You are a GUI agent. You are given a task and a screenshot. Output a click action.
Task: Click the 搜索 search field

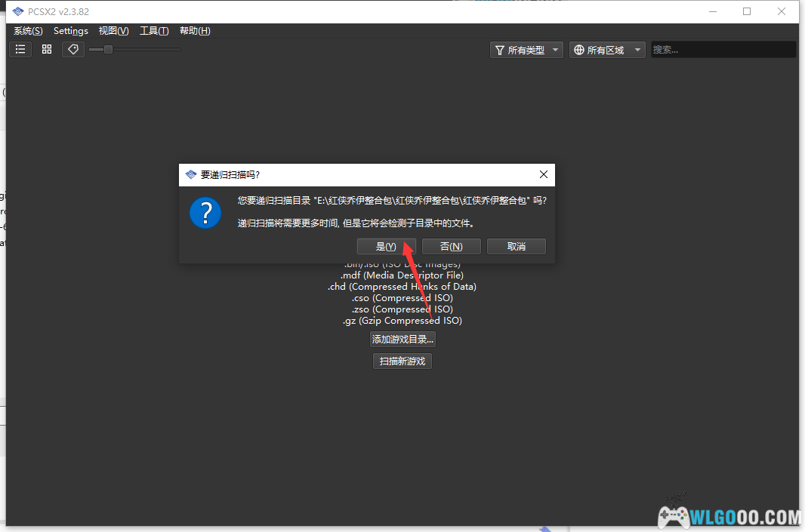[723, 50]
